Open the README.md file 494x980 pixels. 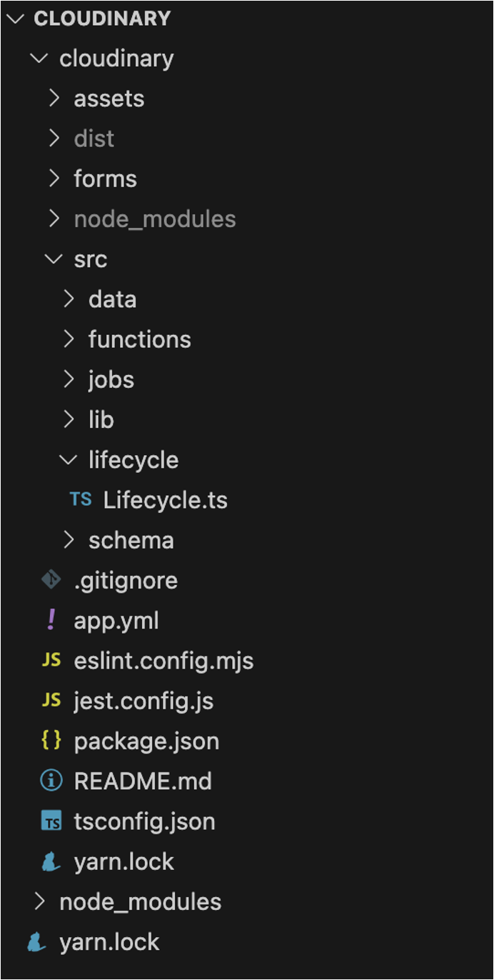[143, 781]
